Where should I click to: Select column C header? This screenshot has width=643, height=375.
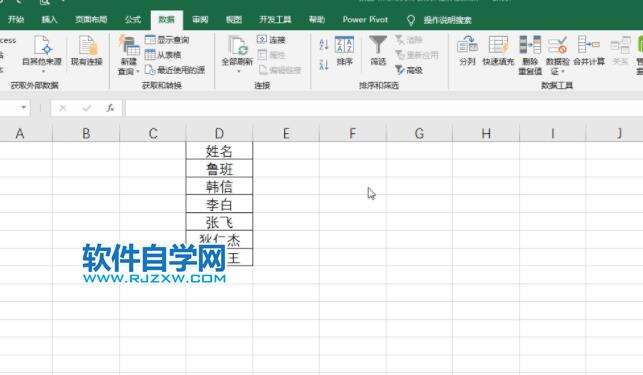153,133
